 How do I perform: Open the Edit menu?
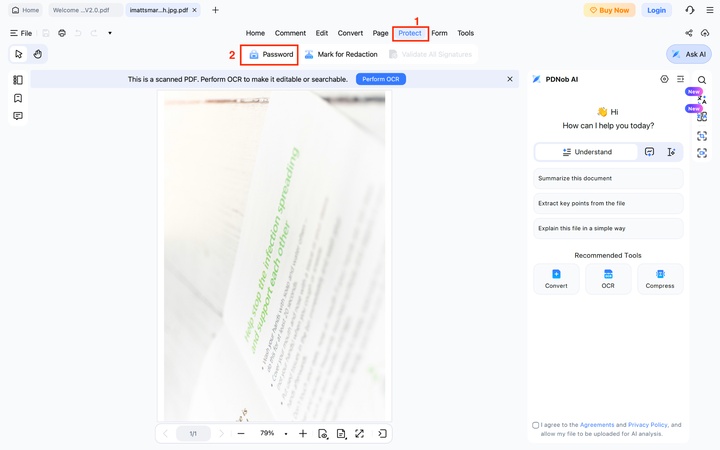coord(322,33)
